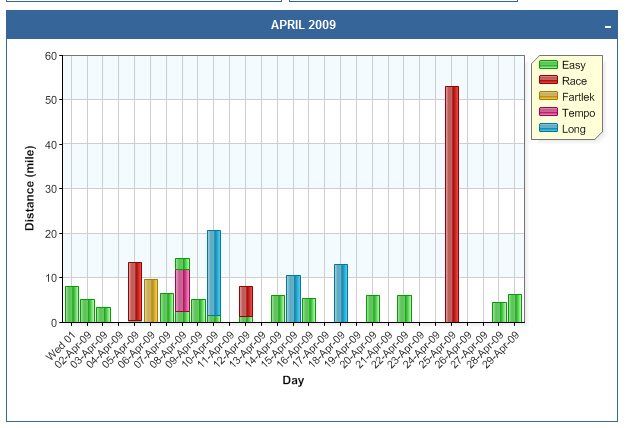This screenshot has width=630, height=428.
Task: Click the orange Fartlek legend swatch
Action: click(x=548, y=97)
